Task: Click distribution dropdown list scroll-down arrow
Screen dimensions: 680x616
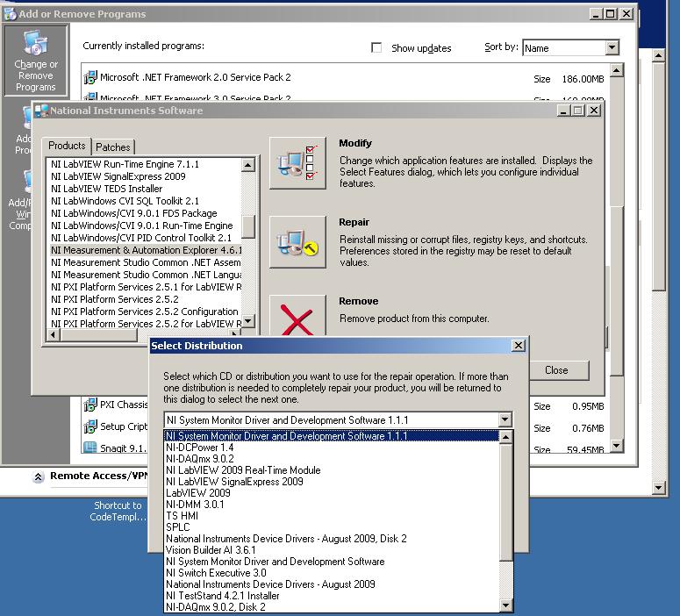Action: (x=505, y=605)
